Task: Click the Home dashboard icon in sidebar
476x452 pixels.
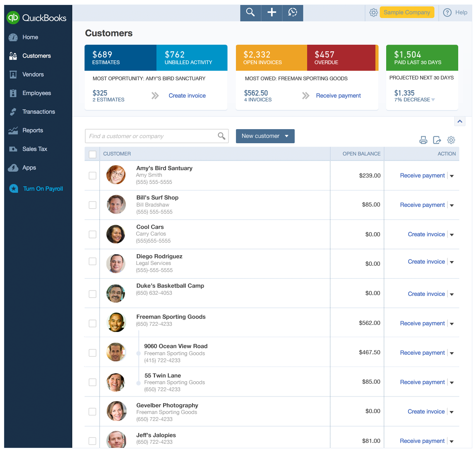Action: 13,37
